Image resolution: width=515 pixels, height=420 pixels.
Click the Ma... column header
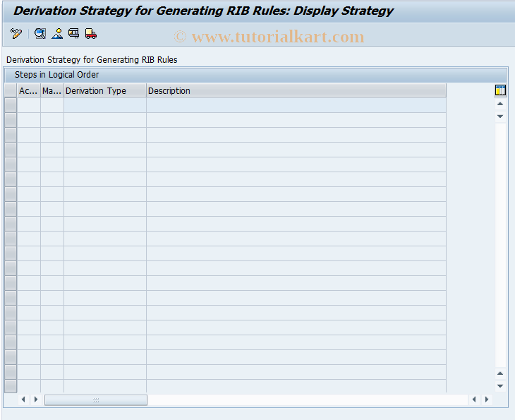[52, 90]
